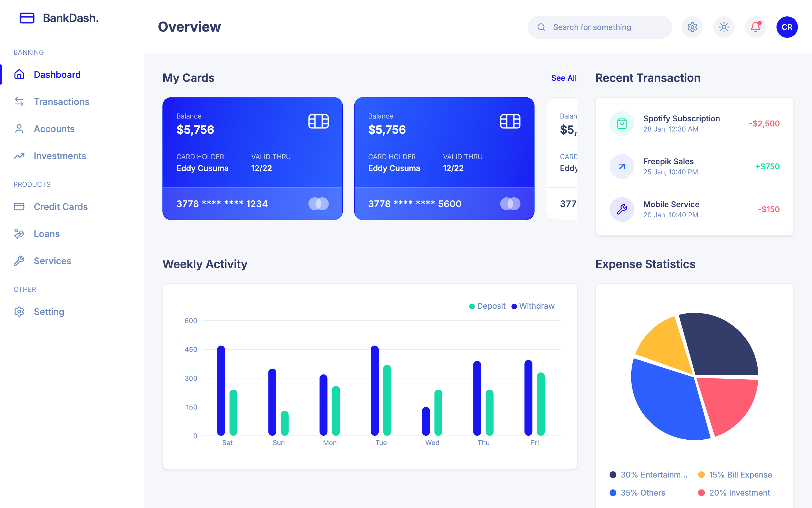The height and width of the screenshot is (508, 812).
Task: Toggle 15% Bill Expense legend entry
Action: (x=735, y=474)
